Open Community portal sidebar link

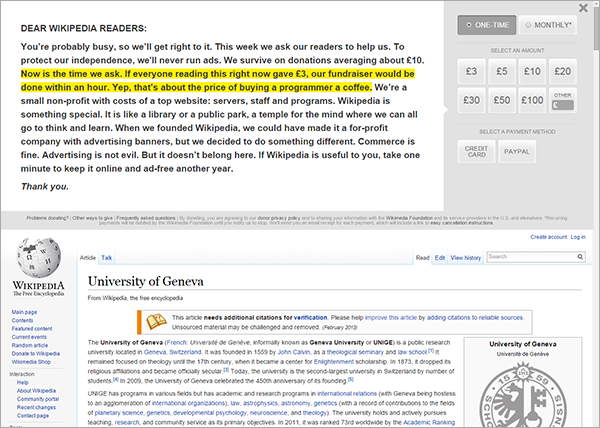(x=38, y=399)
